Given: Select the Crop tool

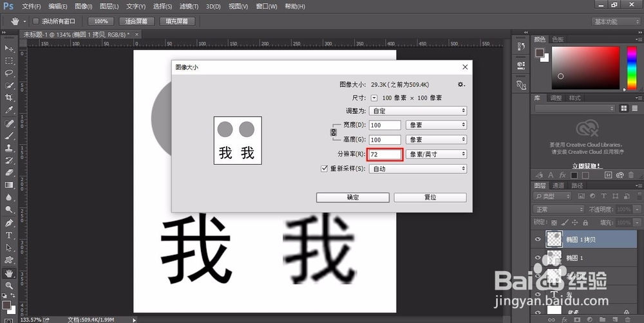Looking at the screenshot, I should (8, 98).
